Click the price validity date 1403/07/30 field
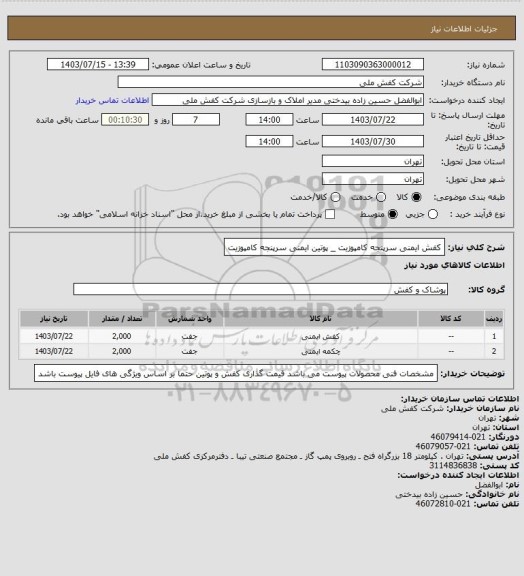The height and width of the screenshot is (576, 524). (x=373, y=141)
